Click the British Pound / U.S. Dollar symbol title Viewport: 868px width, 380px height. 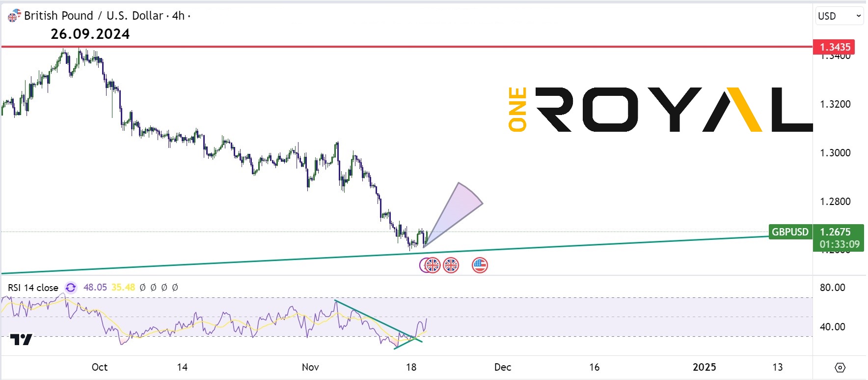(94, 16)
